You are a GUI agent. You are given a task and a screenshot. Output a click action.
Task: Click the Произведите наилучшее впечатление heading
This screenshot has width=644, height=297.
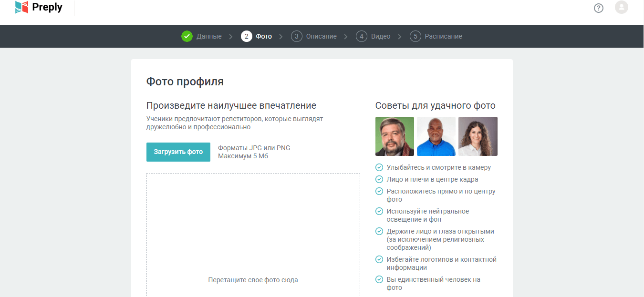pyautogui.click(x=231, y=105)
